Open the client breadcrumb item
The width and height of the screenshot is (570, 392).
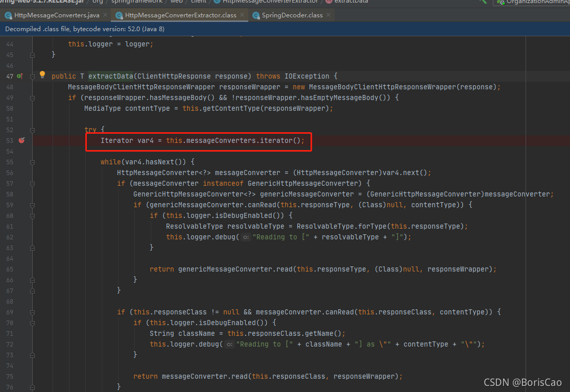pyautogui.click(x=198, y=2)
